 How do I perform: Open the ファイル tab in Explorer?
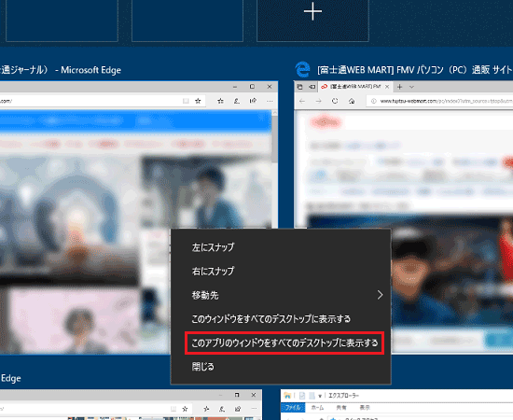pyautogui.click(x=293, y=408)
